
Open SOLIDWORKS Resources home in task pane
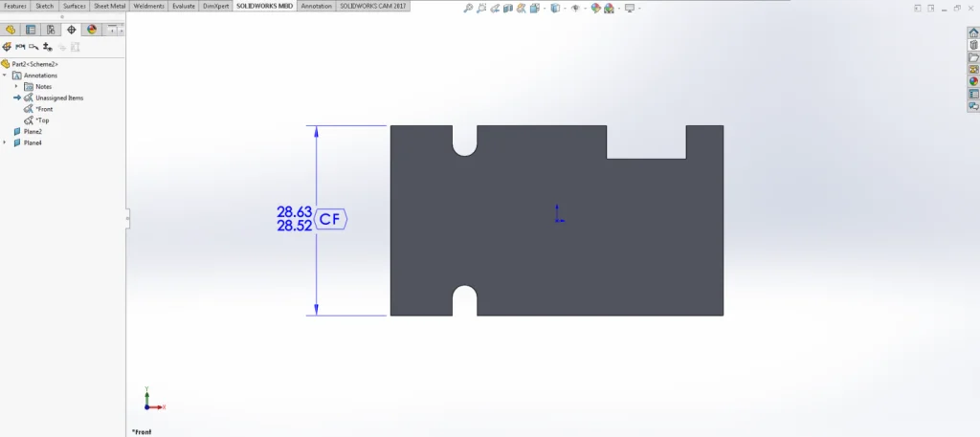973,33
